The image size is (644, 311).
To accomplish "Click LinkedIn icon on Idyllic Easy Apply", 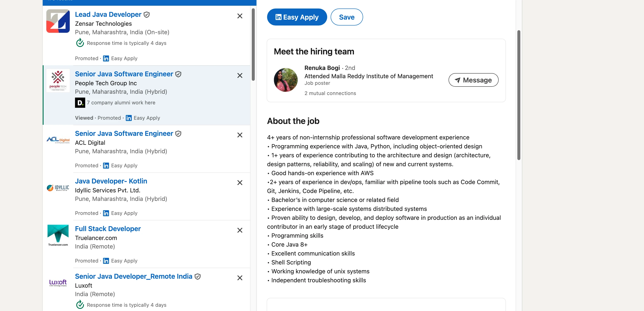I will pos(106,213).
